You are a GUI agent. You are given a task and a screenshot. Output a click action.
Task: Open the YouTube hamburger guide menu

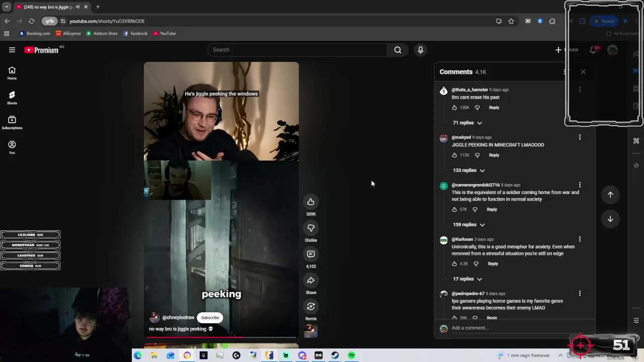pos(12,50)
